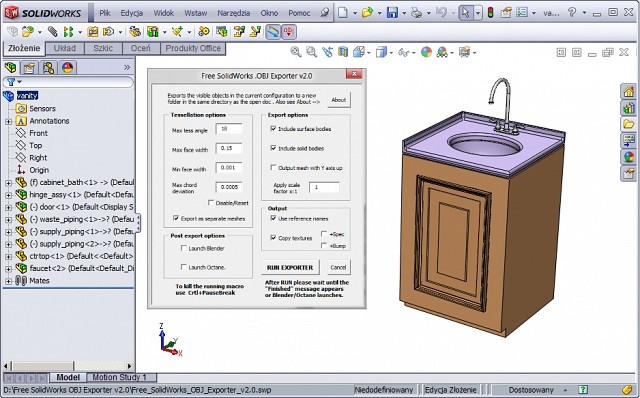The width and height of the screenshot is (640, 398).
Task: Toggle Use reference names checkbox
Action: pyautogui.click(x=273, y=218)
